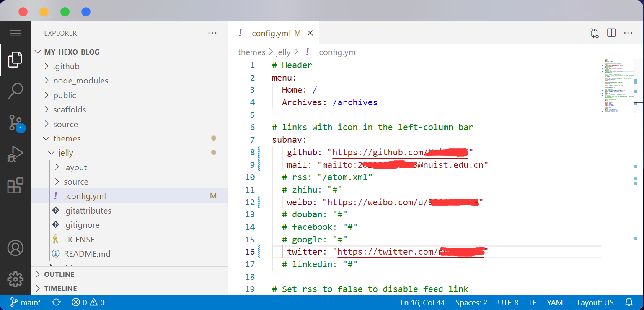Screen dimensions: 644x310
Task: Collapse the themes folder
Action: 67,138
